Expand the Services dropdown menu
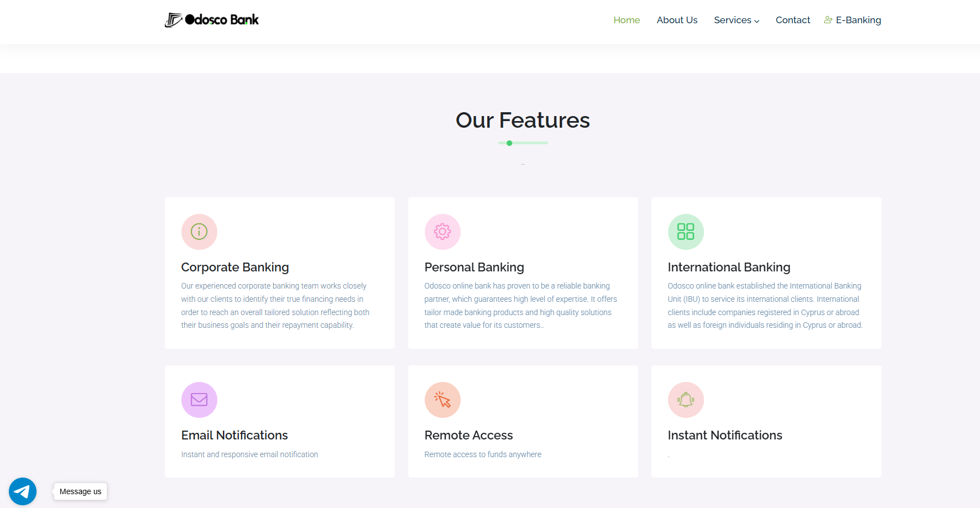Screen dimensions: 980x508 [x=736, y=20]
